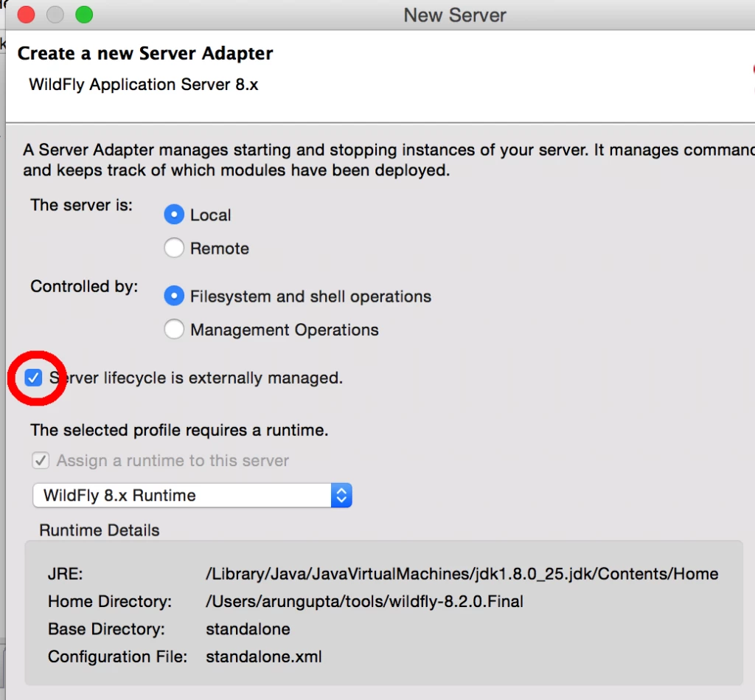Click the Home Directory path /Users/arungupta/tools/wildfly-8.2.0.Final
The width and height of the screenshot is (755, 700).
364,601
